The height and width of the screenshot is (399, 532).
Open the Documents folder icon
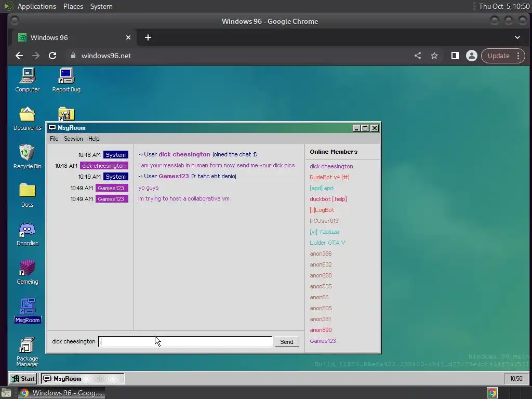(27, 118)
